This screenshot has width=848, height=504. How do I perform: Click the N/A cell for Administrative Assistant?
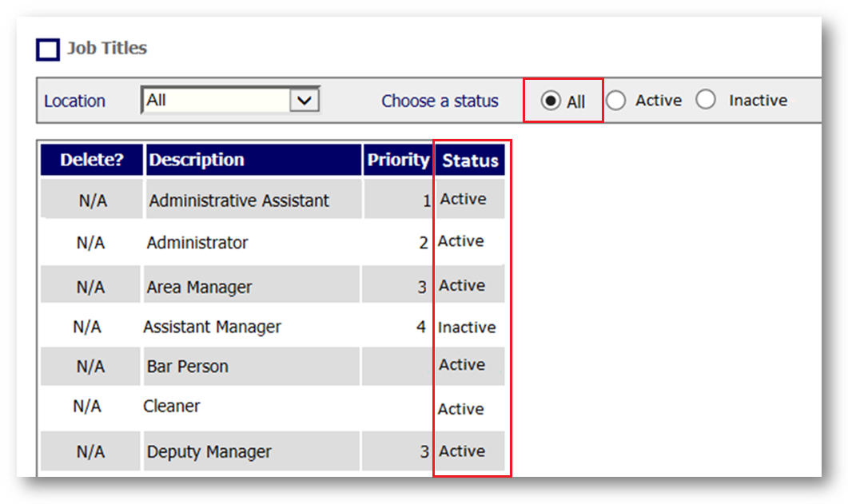coord(92,200)
